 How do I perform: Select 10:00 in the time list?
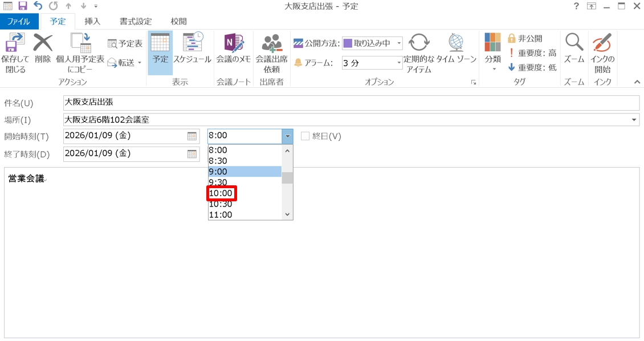pyautogui.click(x=222, y=194)
